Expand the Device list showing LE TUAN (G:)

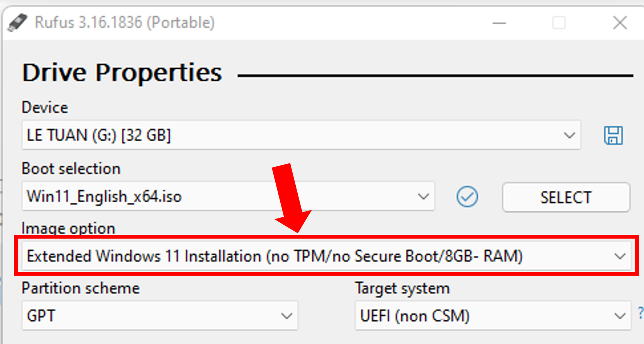click(569, 135)
